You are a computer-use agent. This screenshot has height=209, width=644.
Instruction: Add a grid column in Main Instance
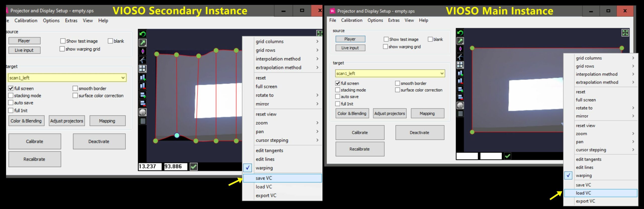tap(460, 73)
